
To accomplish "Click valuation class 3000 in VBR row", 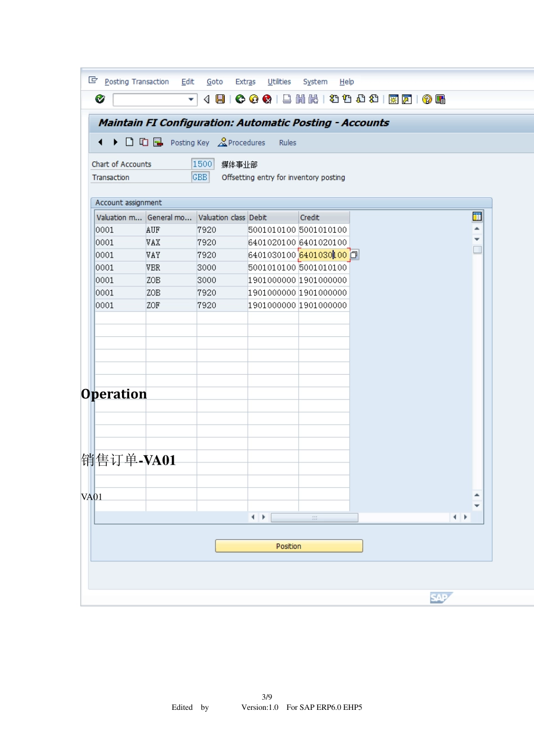I will tap(222, 268).
